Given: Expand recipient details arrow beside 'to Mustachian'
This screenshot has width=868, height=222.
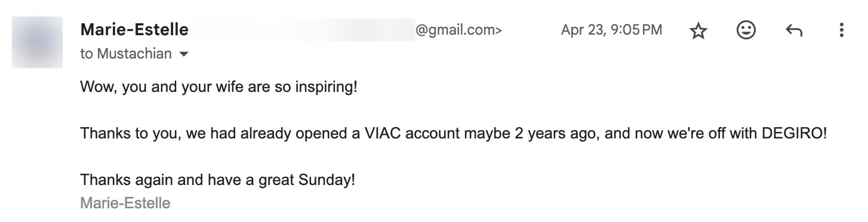Looking at the screenshot, I should point(184,54).
